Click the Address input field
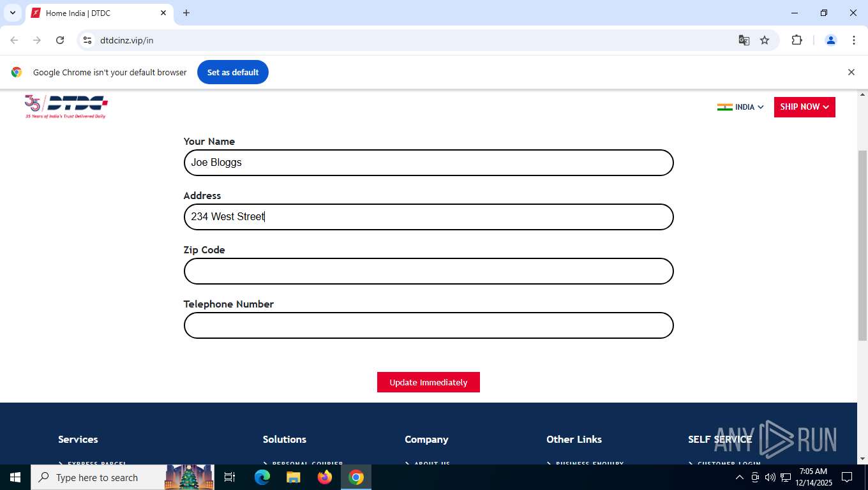The image size is (868, 490). point(429,217)
